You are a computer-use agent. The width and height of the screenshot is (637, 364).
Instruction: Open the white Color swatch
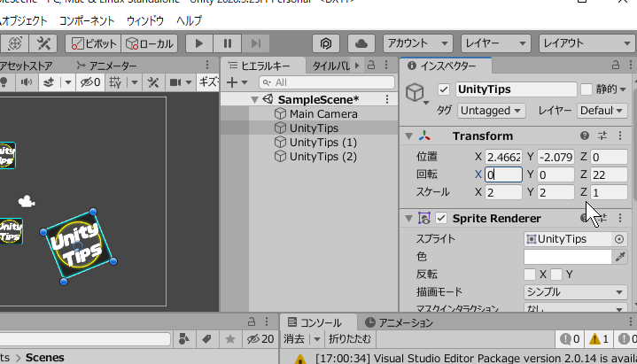(568, 257)
